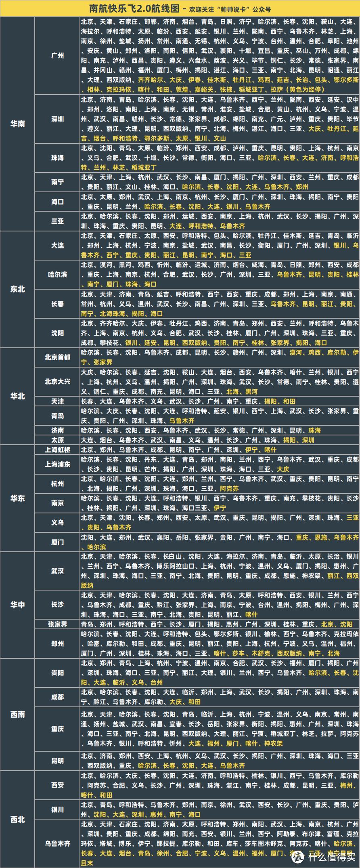The image size is (360, 868).
Task: Click the destination list in the 天津 row
Action: pos(220,401)
